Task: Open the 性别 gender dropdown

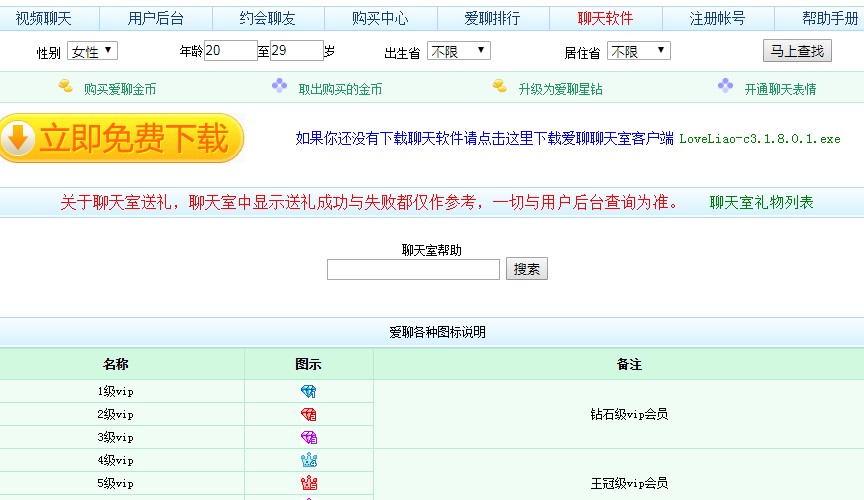Action: (x=93, y=51)
